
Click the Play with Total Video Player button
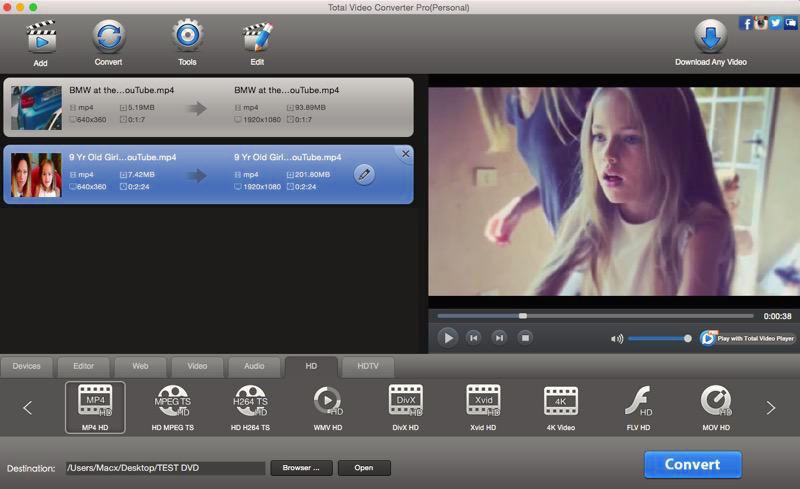coord(747,338)
